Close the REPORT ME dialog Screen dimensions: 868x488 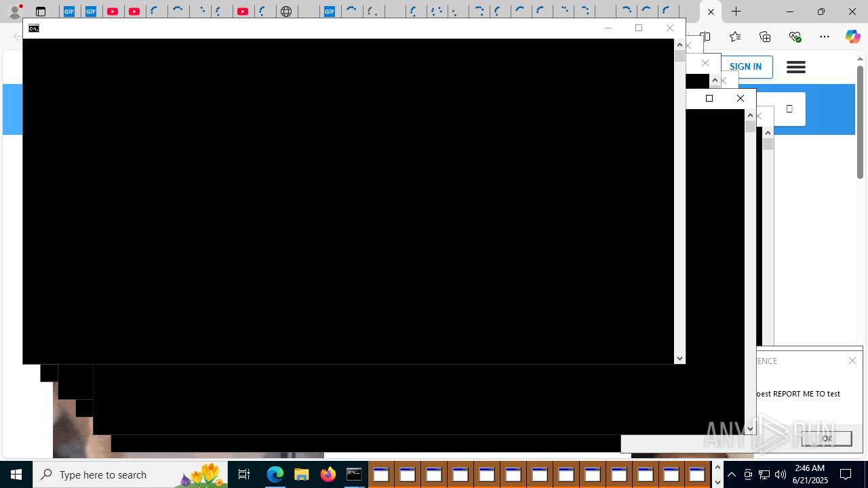click(x=852, y=361)
